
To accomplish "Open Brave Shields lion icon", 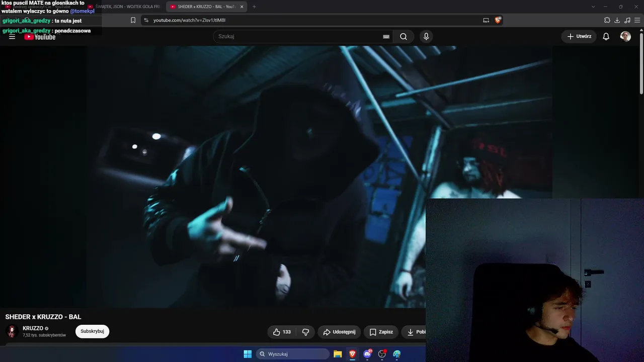I will click(498, 20).
